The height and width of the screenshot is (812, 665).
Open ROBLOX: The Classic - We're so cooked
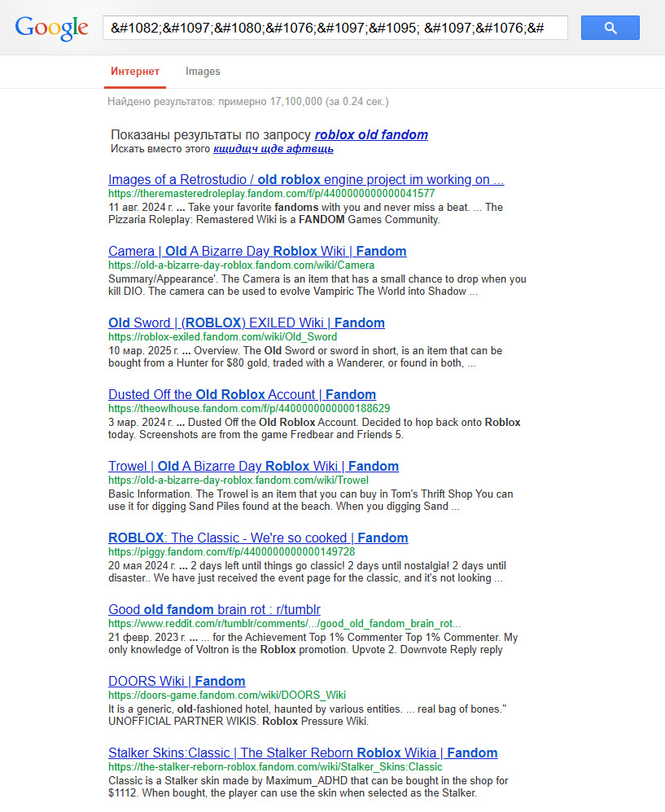coord(258,538)
